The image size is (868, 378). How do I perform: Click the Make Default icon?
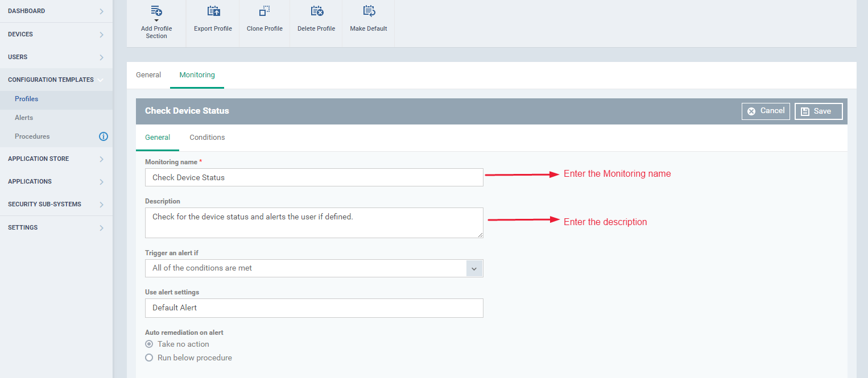[369, 11]
